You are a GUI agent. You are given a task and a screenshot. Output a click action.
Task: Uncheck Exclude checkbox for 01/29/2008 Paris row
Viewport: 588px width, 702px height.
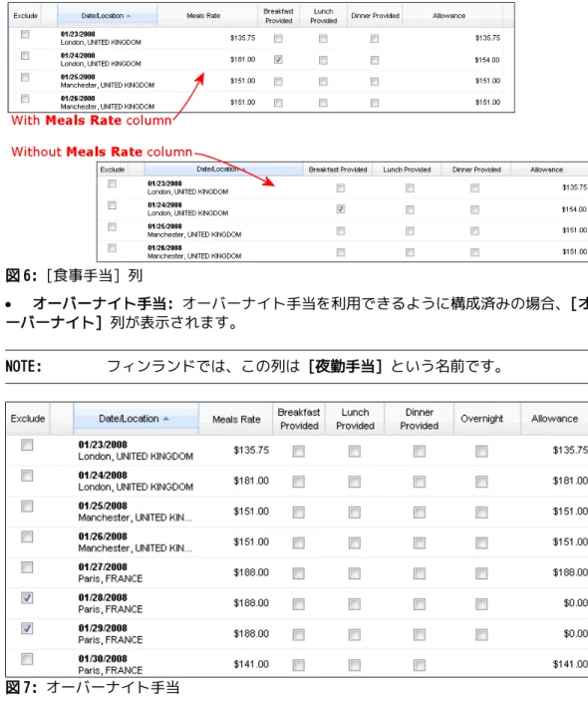click(x=27, y=628)
